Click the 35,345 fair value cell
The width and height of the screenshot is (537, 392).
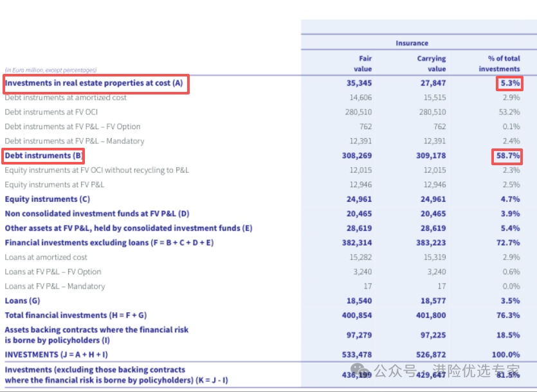(359, 83)
